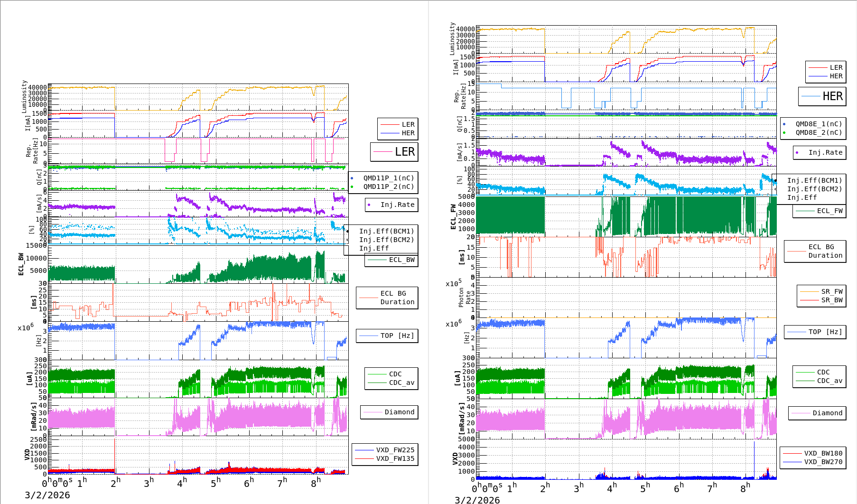
Task: Click TOP [Hz] legend in left panel
Action: click(x=387, y=336)
